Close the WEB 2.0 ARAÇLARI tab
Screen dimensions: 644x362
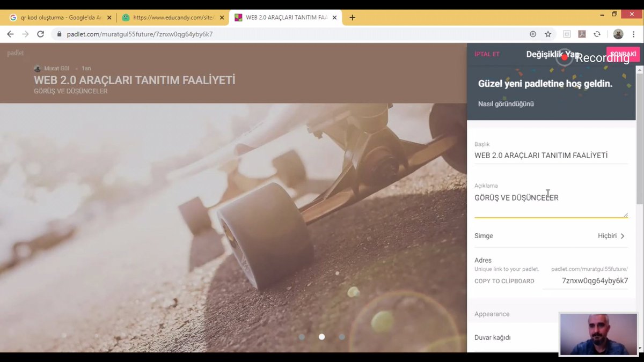click(x=335, y=17)
